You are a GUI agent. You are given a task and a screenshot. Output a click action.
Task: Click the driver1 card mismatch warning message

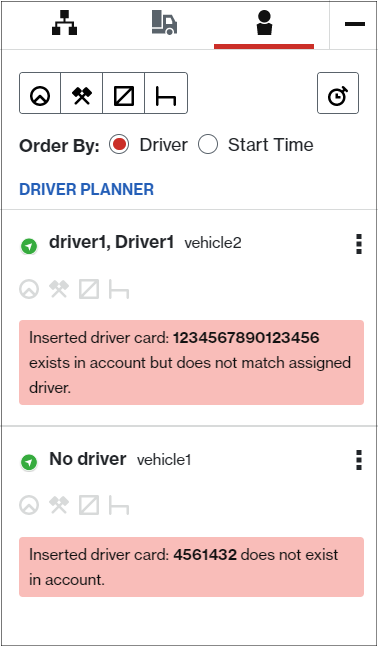tap(191, 363)
